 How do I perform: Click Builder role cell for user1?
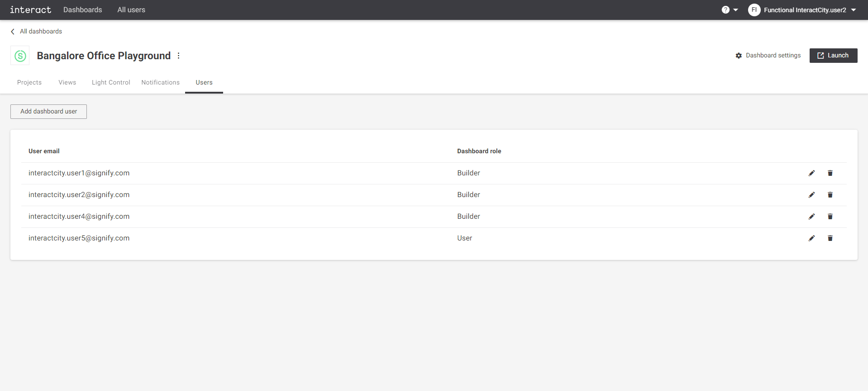[468, 173]
